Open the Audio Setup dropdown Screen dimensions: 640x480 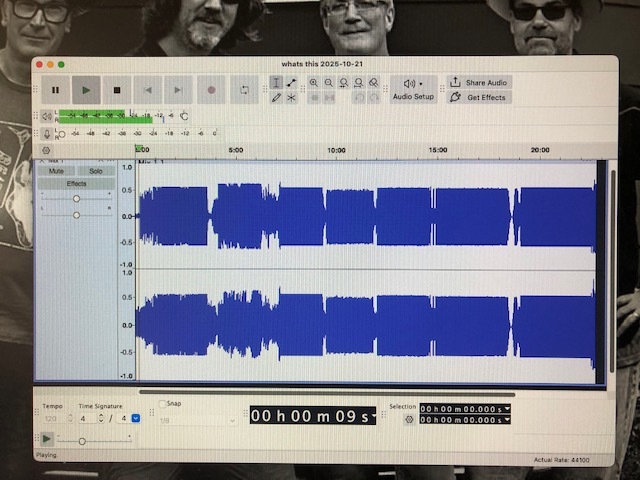(x=413, y=90)
